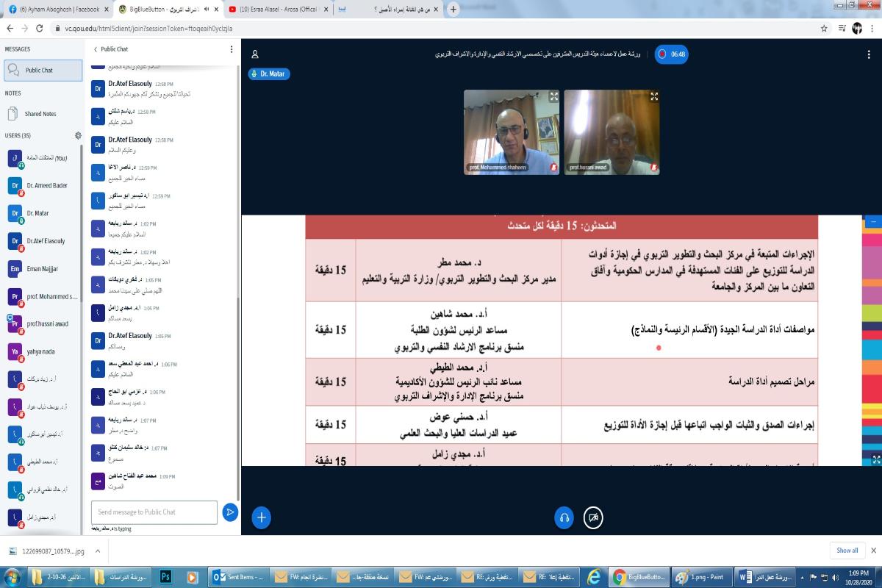The width and height of the screenshot is (882, 588).
Task: Select user Dr. Ameed Bader
Action: [x=43, y=186]
